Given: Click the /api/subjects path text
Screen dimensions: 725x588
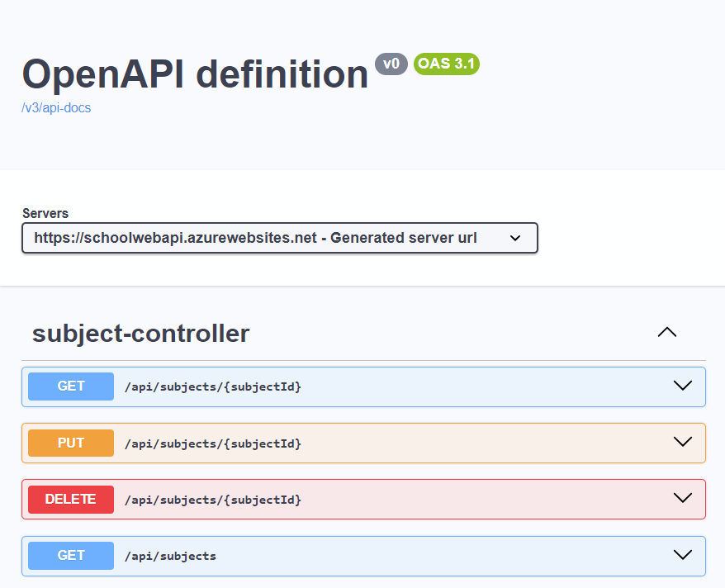Looking at the screenshot, I should point(170,555).
